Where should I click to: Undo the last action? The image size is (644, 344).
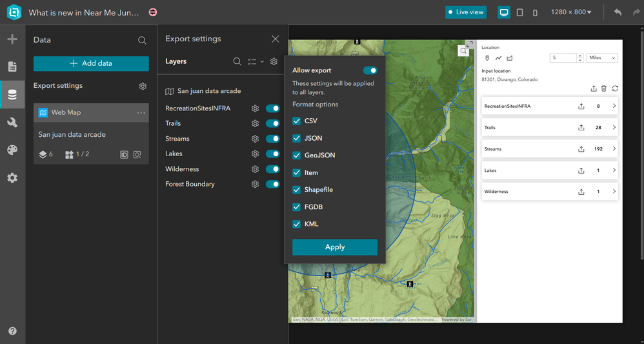[x=618, y=12]
